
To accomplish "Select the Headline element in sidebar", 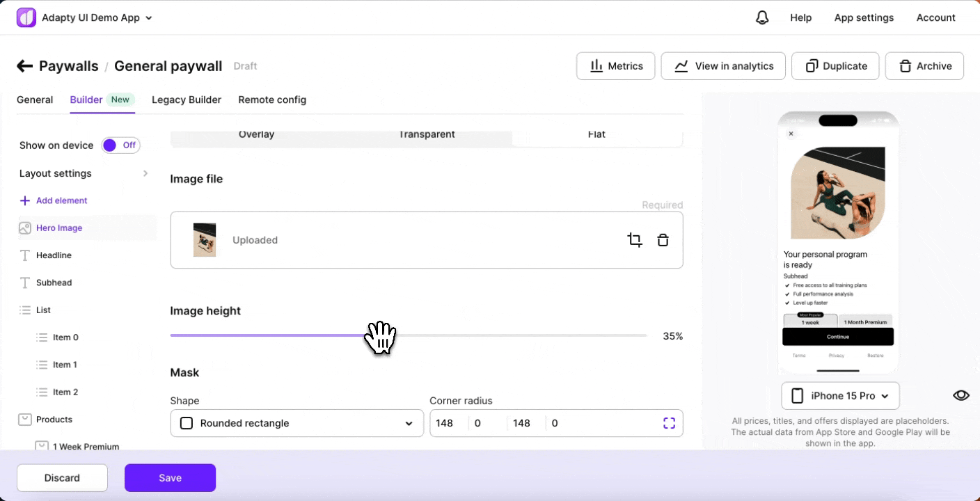I will (x=54, y=255).
